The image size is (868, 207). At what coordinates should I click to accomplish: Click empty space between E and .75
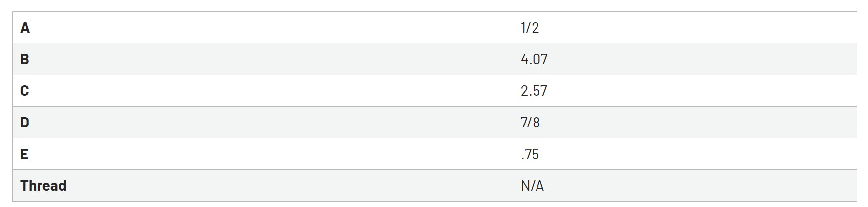point(272,154)
